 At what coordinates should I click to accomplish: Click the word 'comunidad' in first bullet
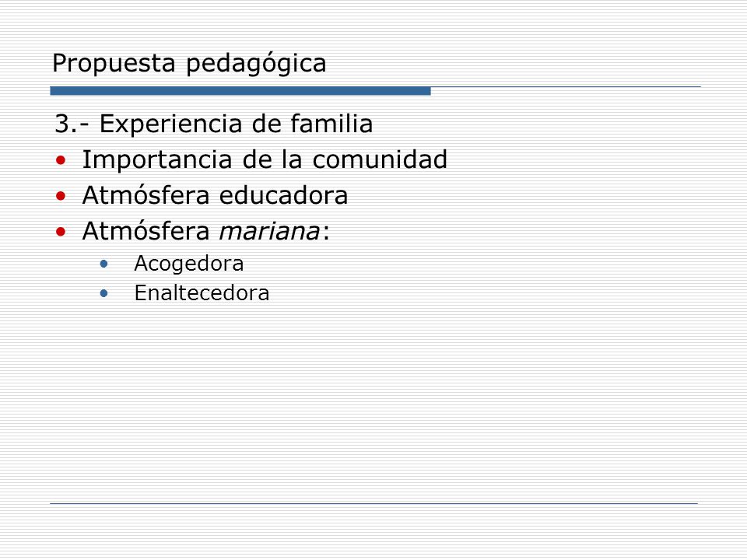click(380, 159)
